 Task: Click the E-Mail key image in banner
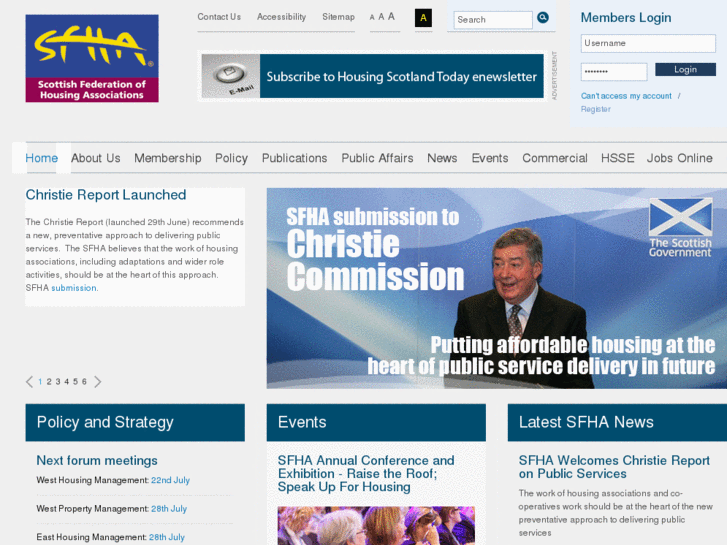point(231,76)
